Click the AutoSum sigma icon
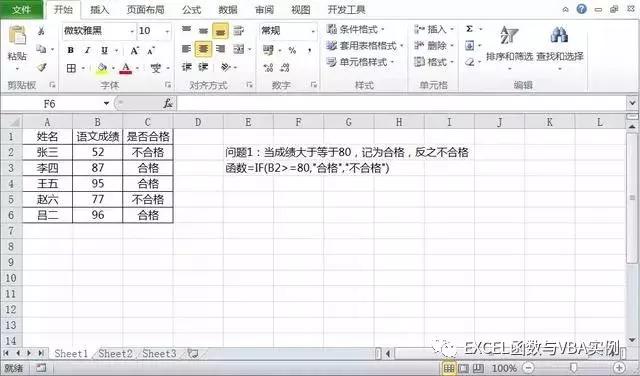The width and height of the screenshot is (640, 376). (469, 29)
